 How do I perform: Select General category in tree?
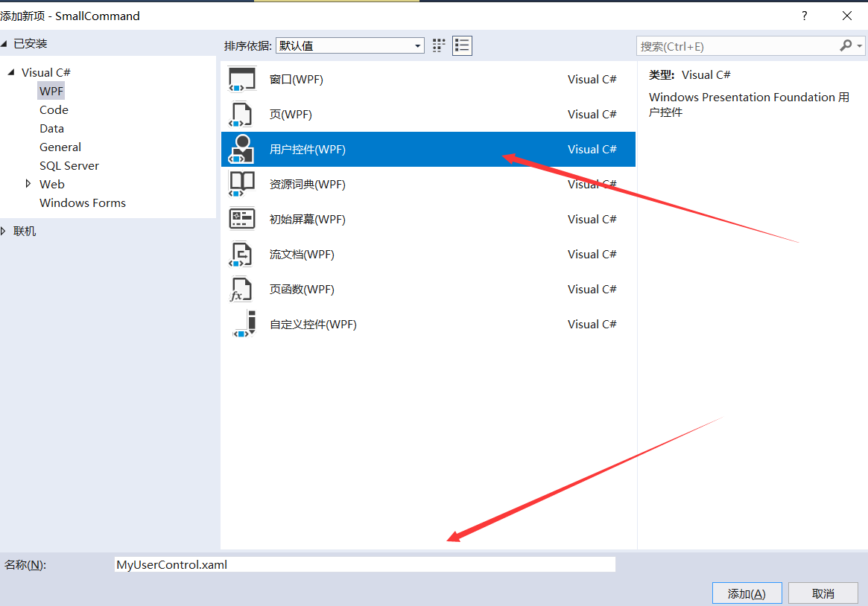pos(60,147)
